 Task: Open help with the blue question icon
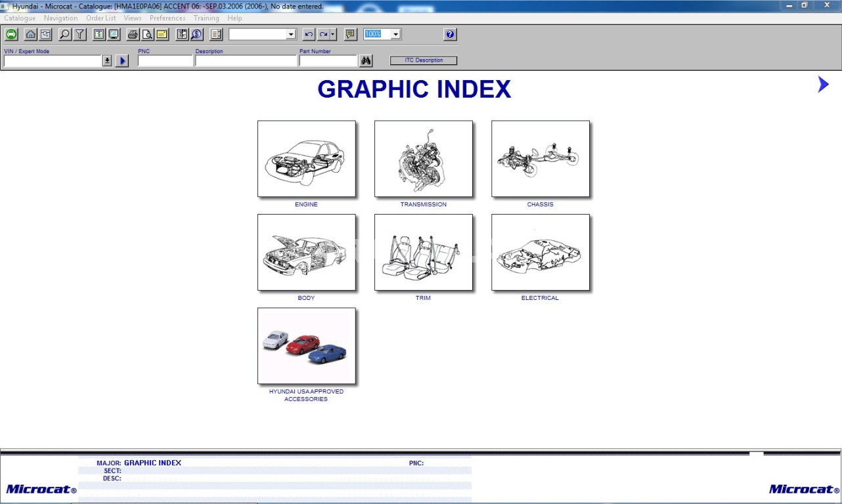(450, 35)
